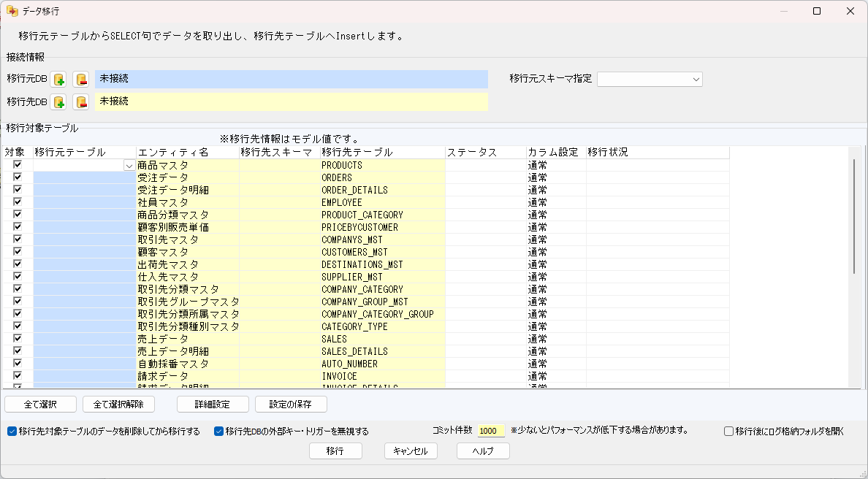Expand source table dropdown in 商品マスタ row
Image resolution: width=868 pixels, height=479 pixels.
129,166
